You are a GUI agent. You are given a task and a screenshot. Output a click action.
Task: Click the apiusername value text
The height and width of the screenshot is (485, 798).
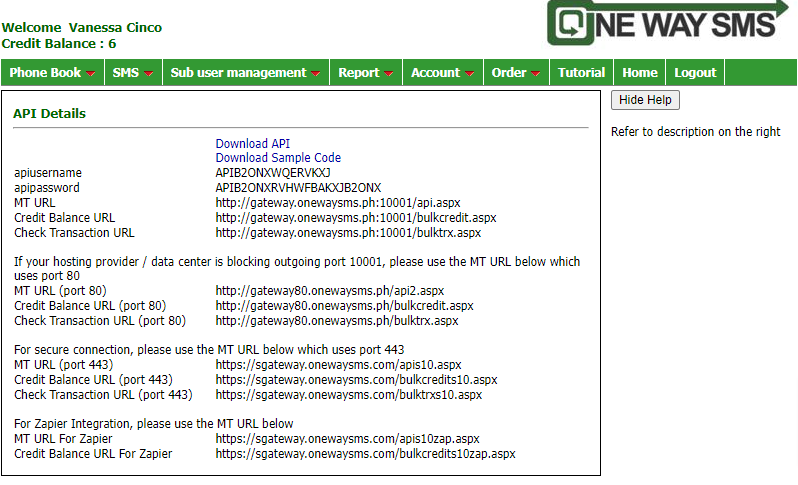(x=272, y=173)
